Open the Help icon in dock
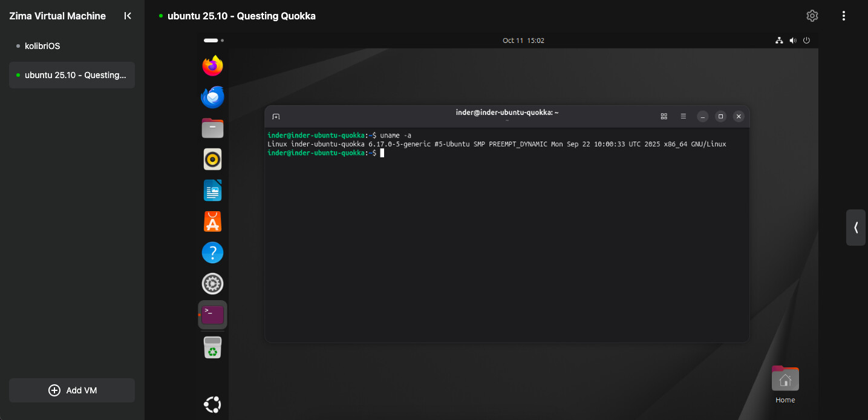The image size is (868, 420). (x=212, y=253)
